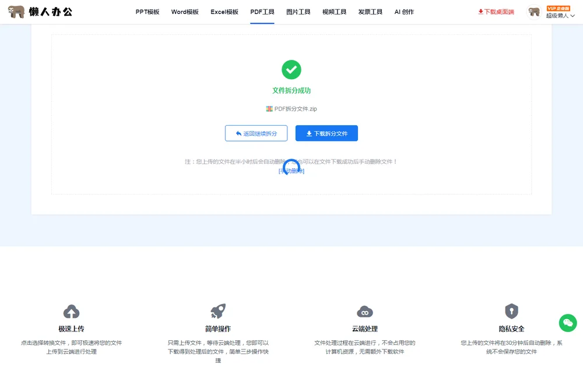The width and height of the screenshot is (583, 392).
Task: Click the 返回继续拆分 button
Action: pyautogui.click(x=256, y=133)
